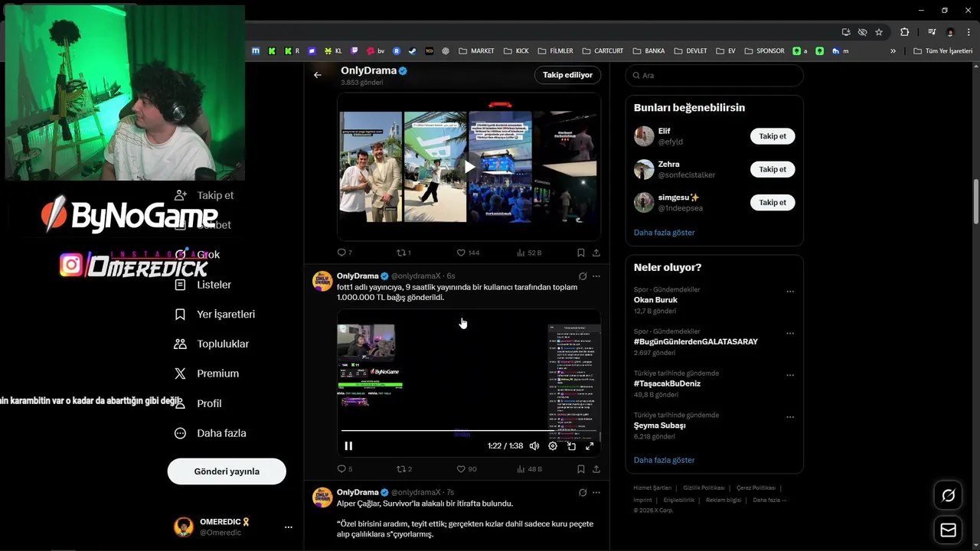Reply to the post with 7 comments
The image size is (980, 551).
(345, 253)
